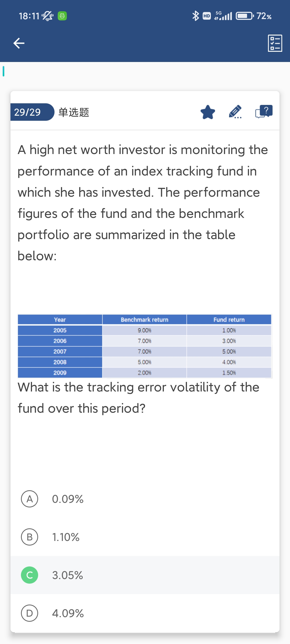290x644 pixels.
Task: Tap the back arrow button
Action: click(x=19, y=43)
